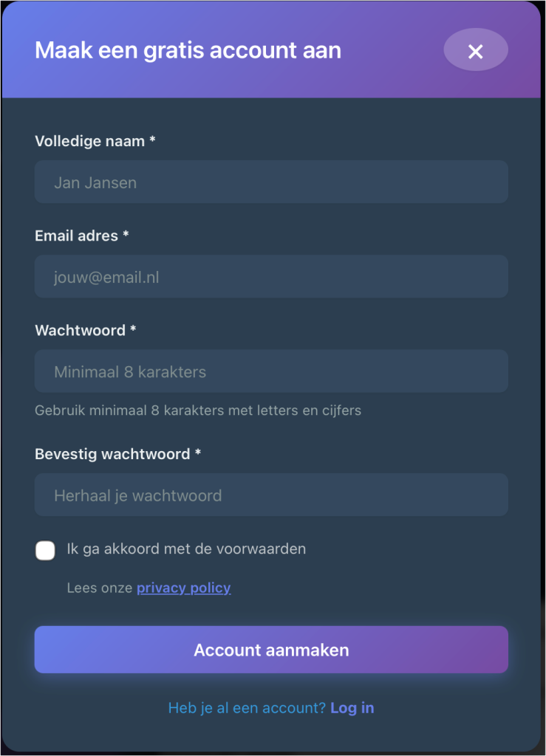Click the asterisk next to Email adres
Image resolution: width=546 pixels, height=756 pixels.
coord(126,236)
